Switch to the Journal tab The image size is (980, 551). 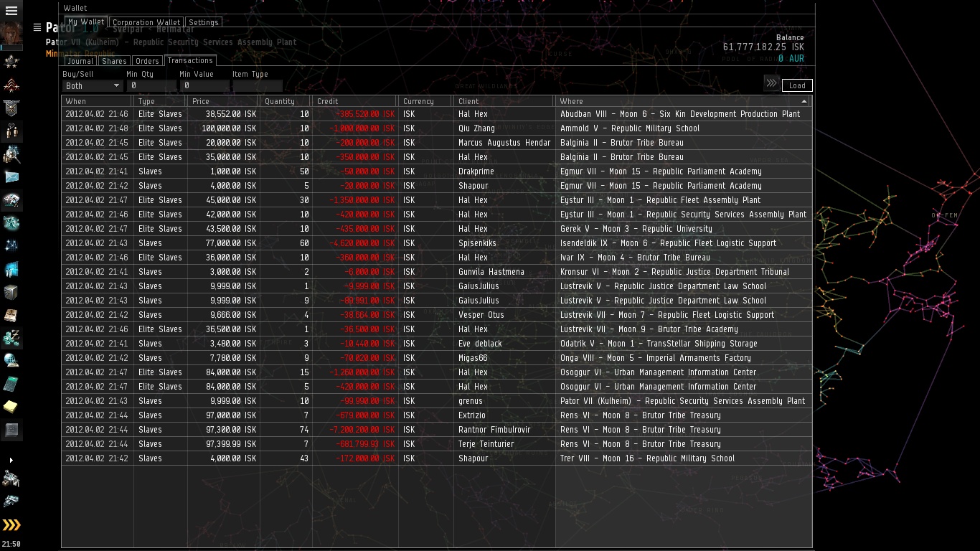(x=80, y=61)
